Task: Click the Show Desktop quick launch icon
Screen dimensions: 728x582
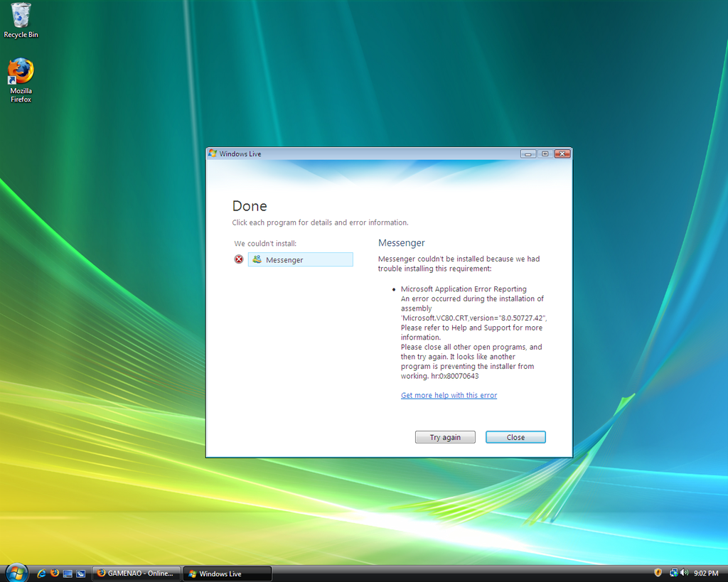Action: (68, 573)
